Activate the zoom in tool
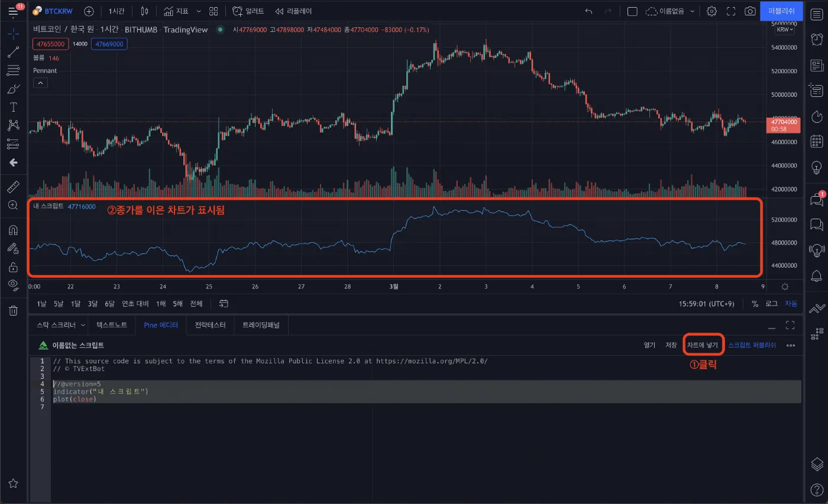 point(13,206)
